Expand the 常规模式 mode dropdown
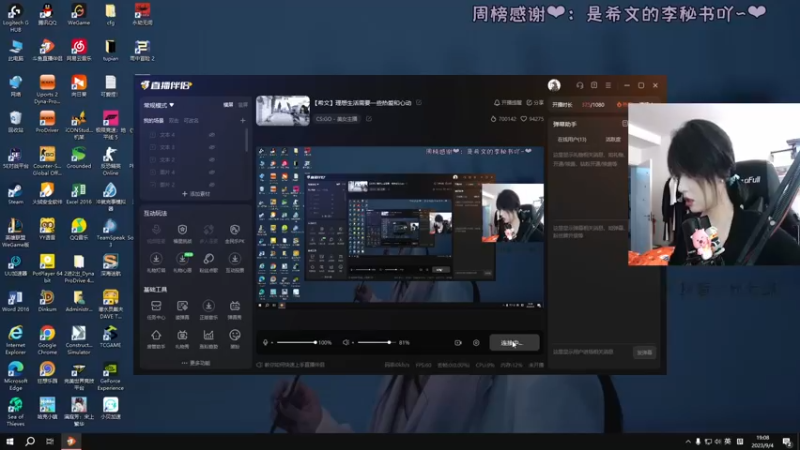This screenshot has width=800, height=450. coord(159,105)
